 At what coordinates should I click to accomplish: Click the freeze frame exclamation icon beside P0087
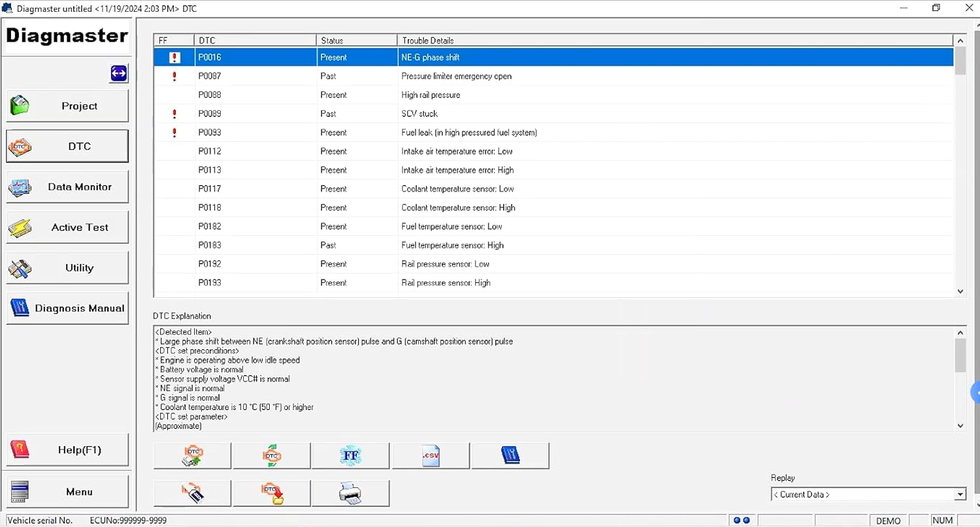pos(174,76)
